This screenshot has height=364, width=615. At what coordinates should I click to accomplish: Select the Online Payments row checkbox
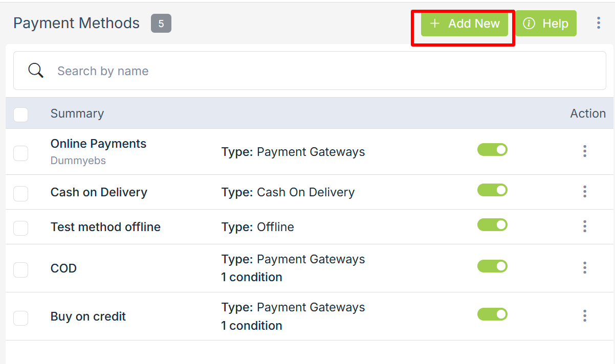21,153
